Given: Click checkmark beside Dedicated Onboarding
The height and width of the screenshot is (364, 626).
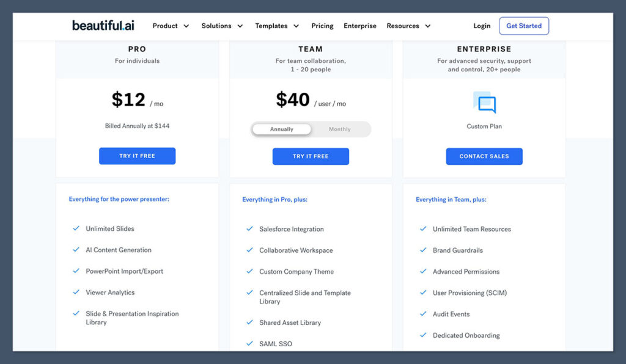Looking at the screenshot, I should [x=423, y=335].
